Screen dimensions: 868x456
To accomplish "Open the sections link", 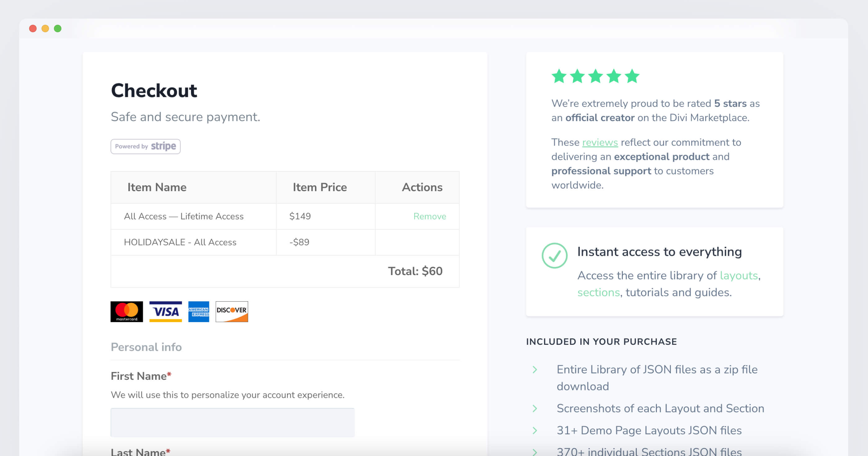I will [x=598, y=292].
